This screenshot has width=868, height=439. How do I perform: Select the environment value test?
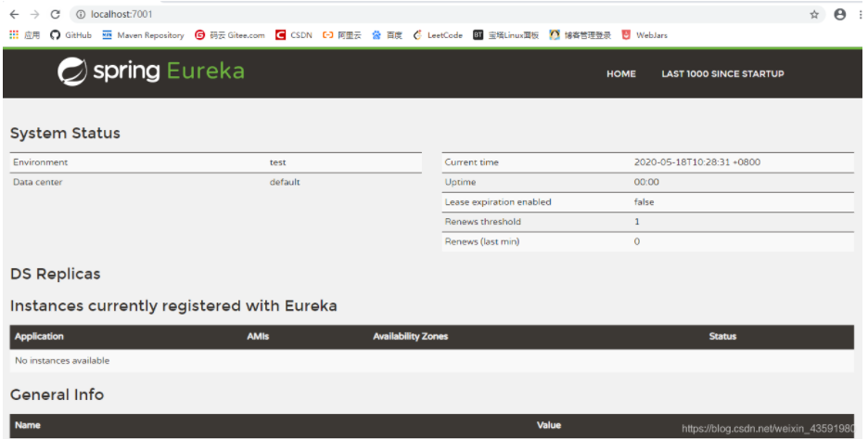[x=278, y=162]
